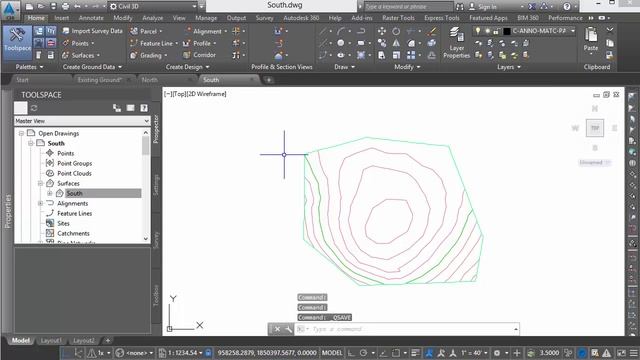Open the Annotate ribbon tab

coord(91,18)
